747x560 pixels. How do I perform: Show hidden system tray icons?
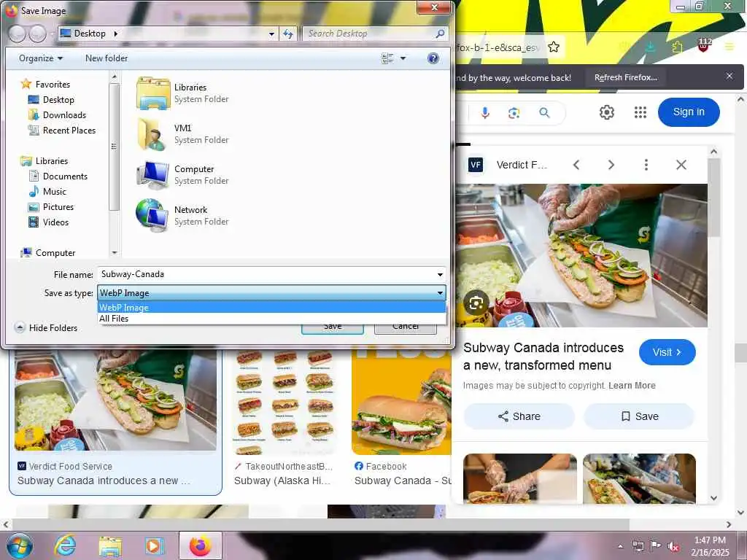pos(620,547)
